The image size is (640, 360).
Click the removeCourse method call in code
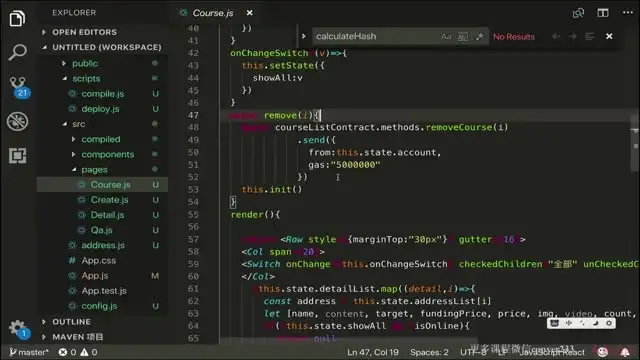458,127
